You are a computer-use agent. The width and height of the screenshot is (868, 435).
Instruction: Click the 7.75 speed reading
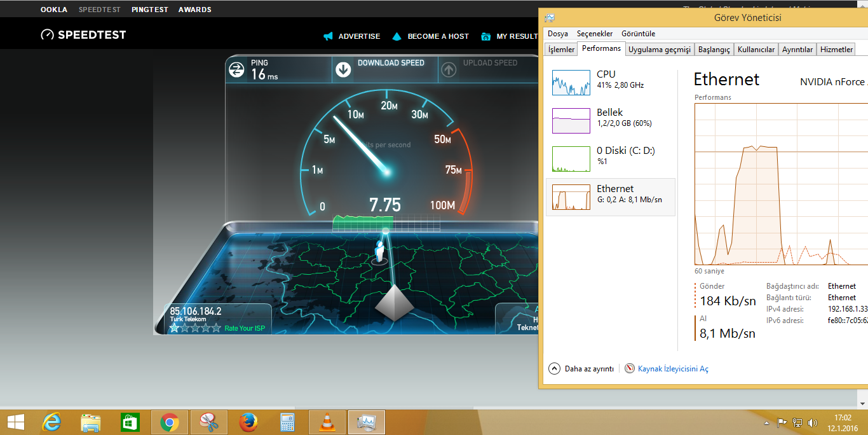tap(385, 205)
